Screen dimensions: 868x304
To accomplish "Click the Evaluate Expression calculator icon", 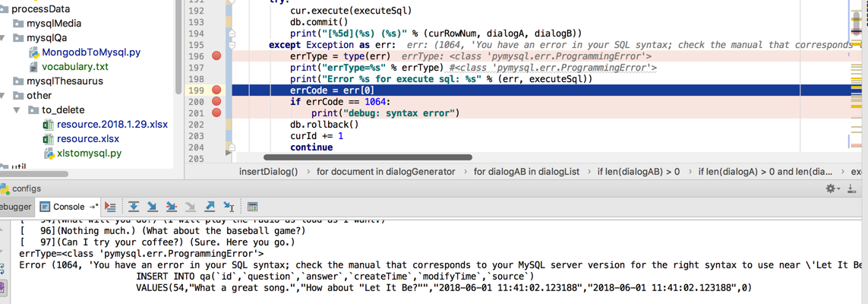I will pyautogui.click(x=252, y=207).
